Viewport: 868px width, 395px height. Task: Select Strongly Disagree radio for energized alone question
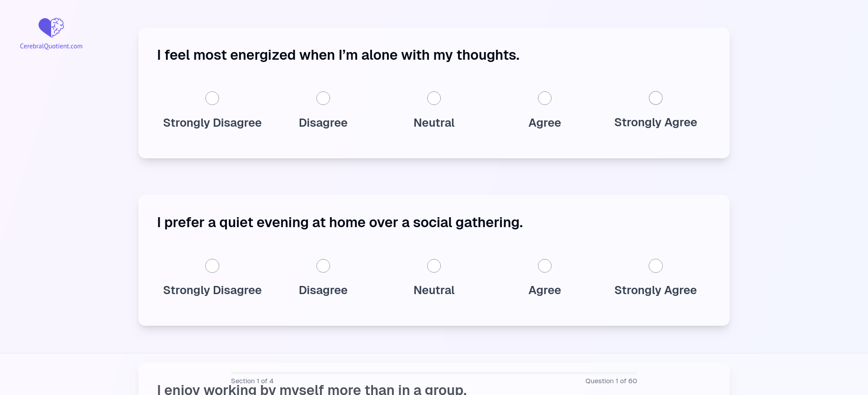coord(212,98)
